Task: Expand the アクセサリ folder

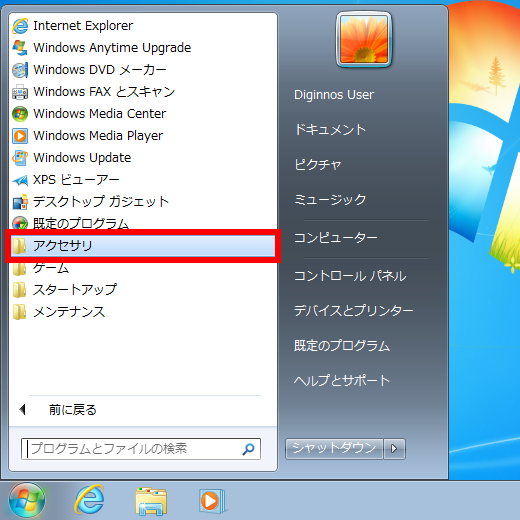Action: (x=143, y=246)
